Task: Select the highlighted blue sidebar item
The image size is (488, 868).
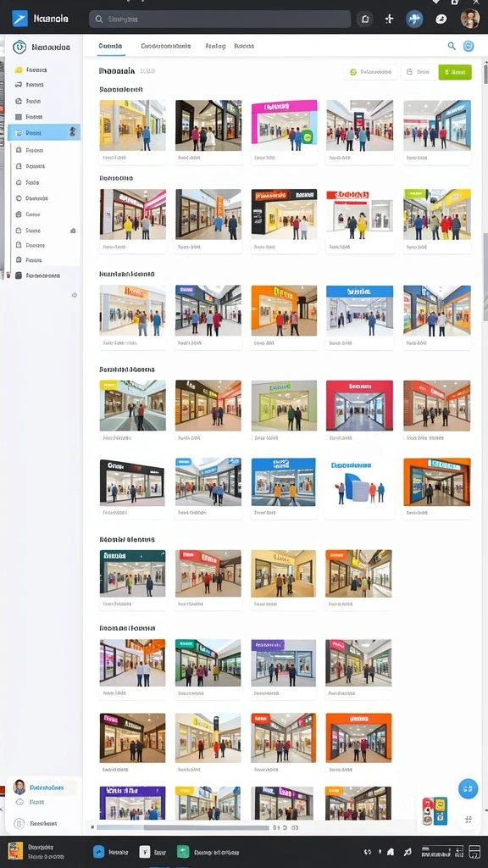Action: click(44, 132)
